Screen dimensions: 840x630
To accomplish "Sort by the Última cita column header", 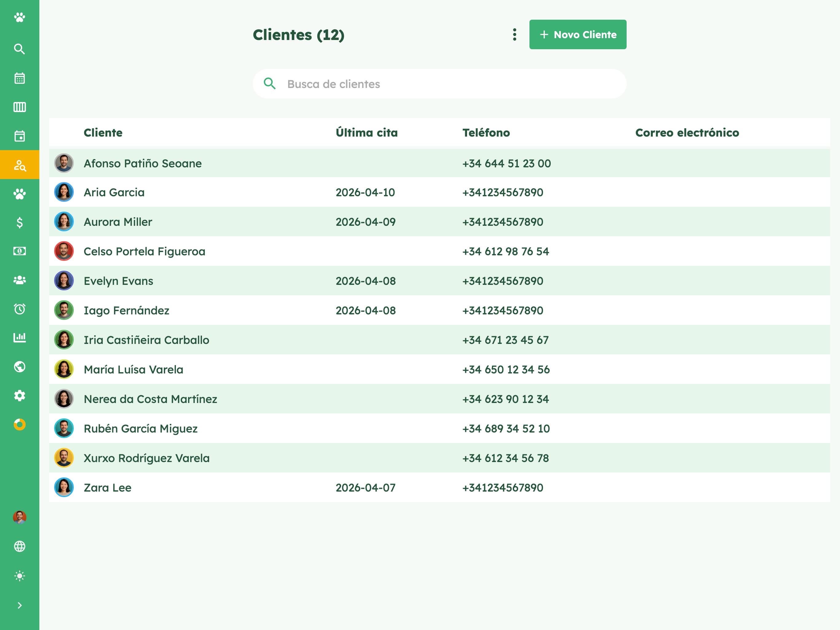I will pos(367,133).
